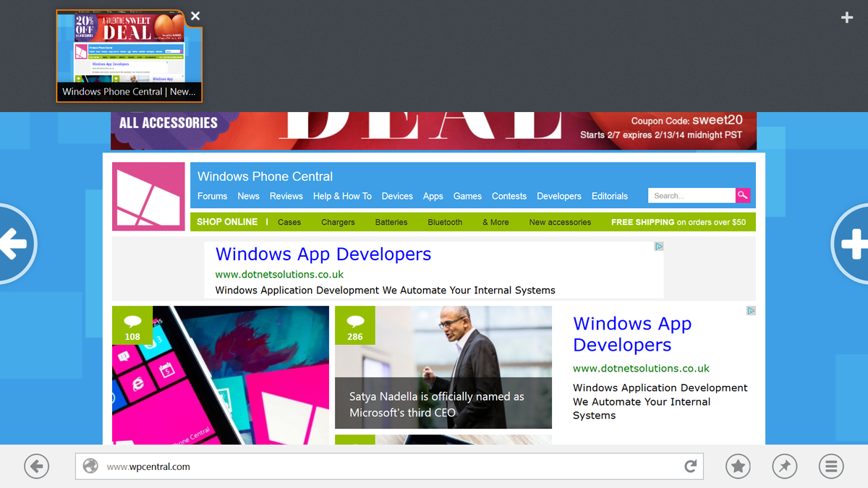
Task: Navigate back using bottom-left arrow icon
Action: 36,466
